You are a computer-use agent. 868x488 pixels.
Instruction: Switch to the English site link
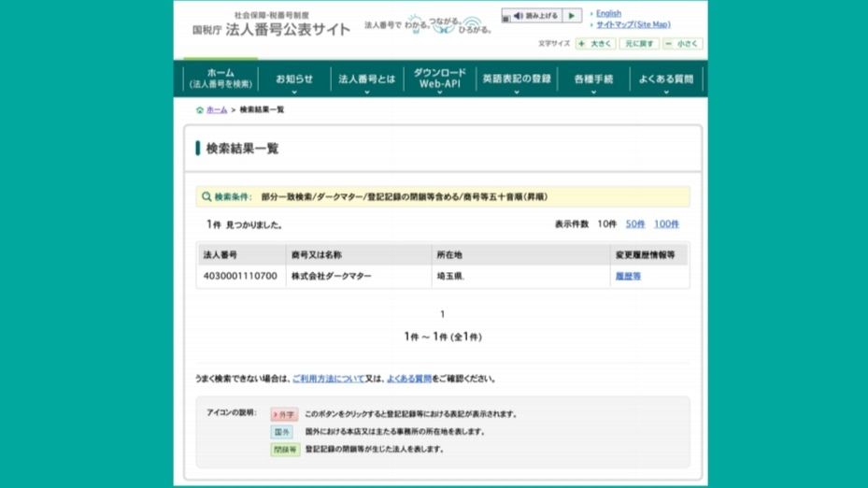(x=608, y=14)
